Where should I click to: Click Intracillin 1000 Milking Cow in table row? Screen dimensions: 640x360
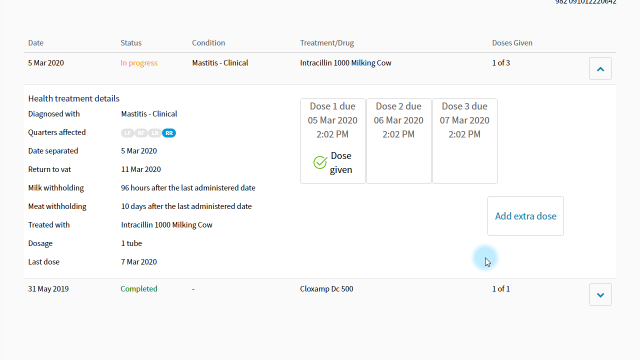(x=346, y=63)
